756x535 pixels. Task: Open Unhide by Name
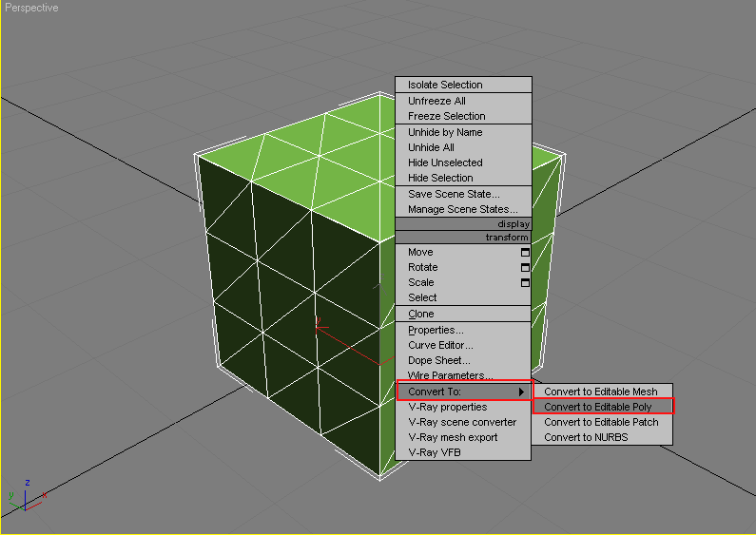coord(463,132)
